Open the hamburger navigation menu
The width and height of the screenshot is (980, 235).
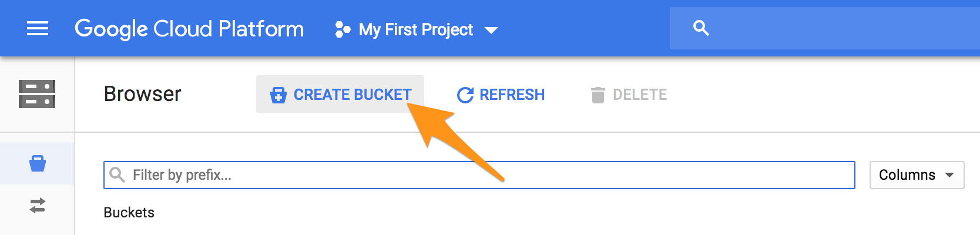[38, 28]
